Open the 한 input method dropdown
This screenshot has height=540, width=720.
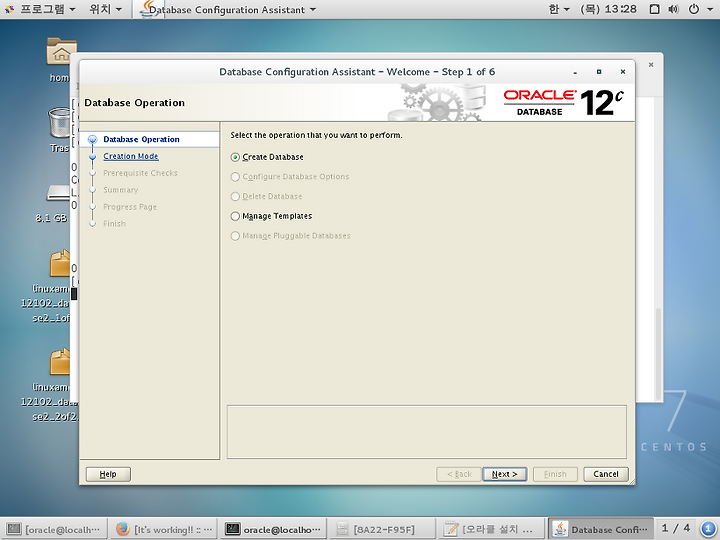559,9
